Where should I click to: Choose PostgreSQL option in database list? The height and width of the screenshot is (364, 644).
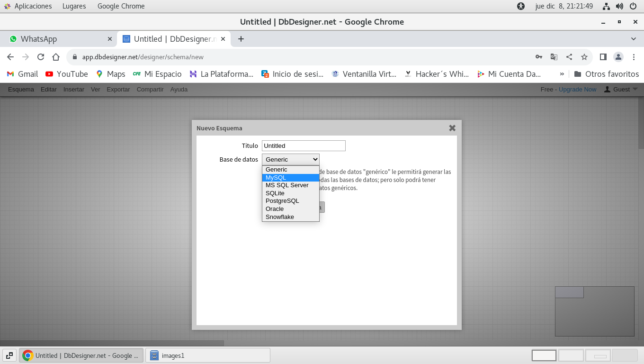point(282,201)
